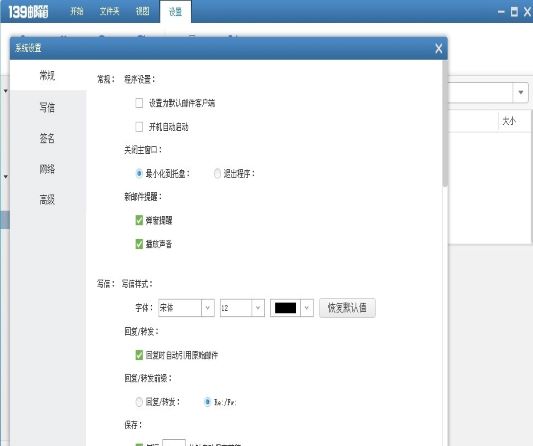Open the 签名 settings section

[x=47, y=138]
